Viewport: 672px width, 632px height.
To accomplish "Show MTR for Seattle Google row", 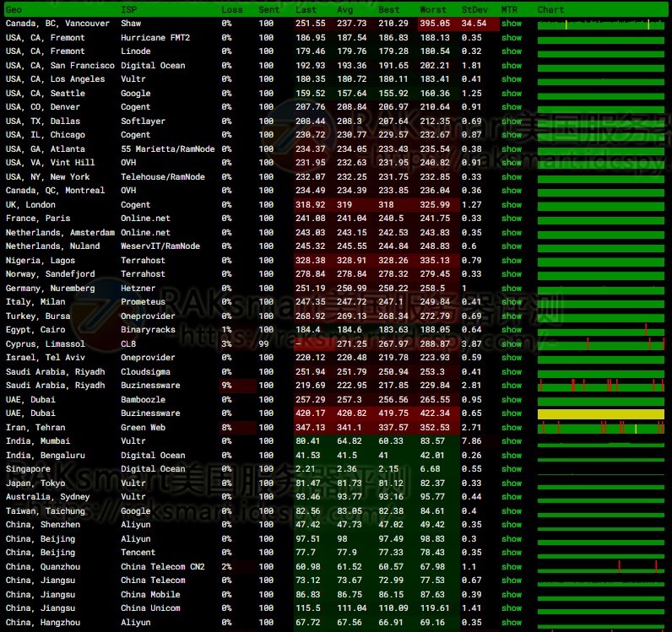I will point(512,94).
